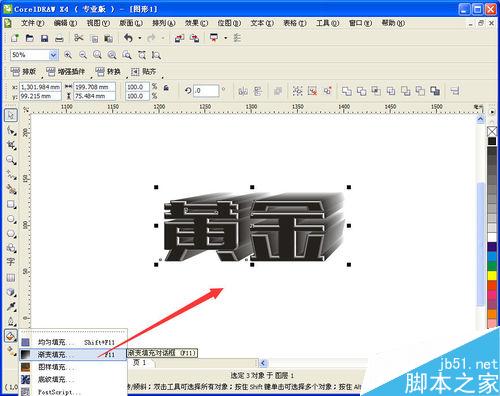
Task: Open the 编辑 menu
Action: pyautogui.click(x=65, y=23)
